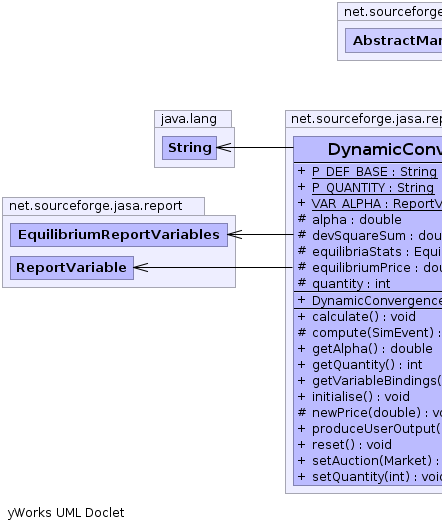Click the ReportVariable class node

pyautogui.click(x=72, y=268)
